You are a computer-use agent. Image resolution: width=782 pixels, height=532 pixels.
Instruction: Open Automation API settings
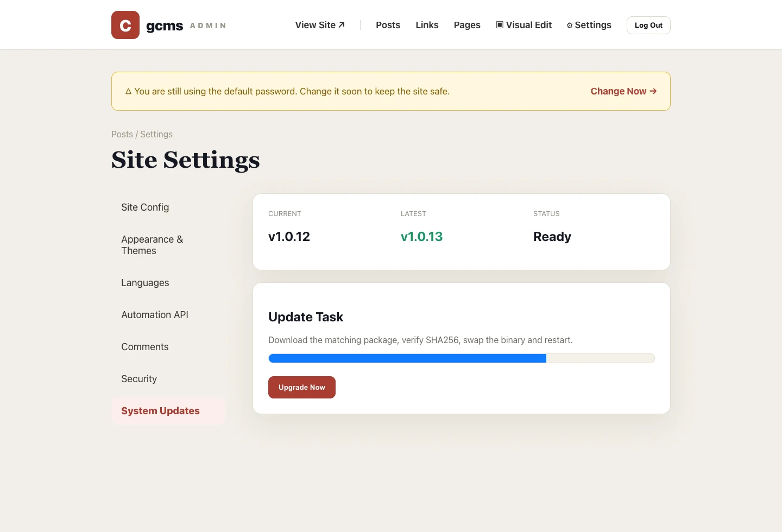[168, 315]
